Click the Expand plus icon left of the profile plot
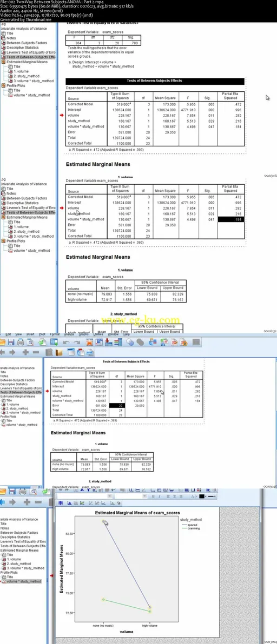 [27, 502]
